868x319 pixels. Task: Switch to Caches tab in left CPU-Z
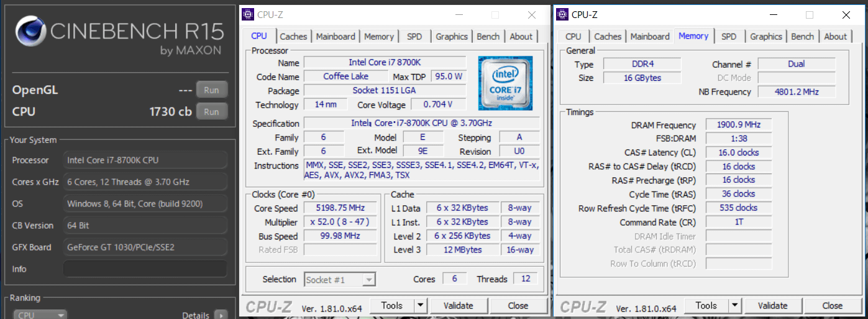293,37
